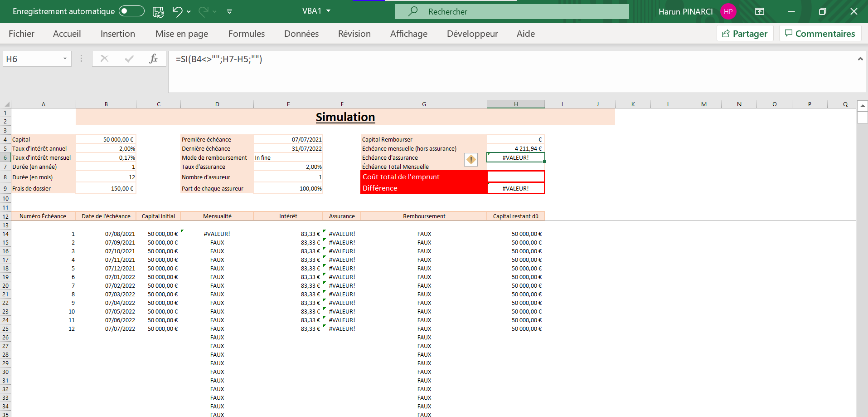Viewport: 868px width, 417px height.
Task: Click the Enter checkmark formula icon
Action: point(129,59)
